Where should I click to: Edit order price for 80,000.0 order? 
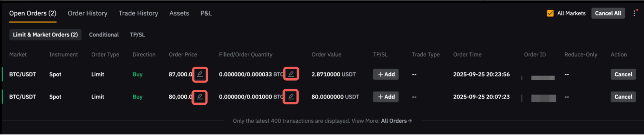[x=200, y=97]
